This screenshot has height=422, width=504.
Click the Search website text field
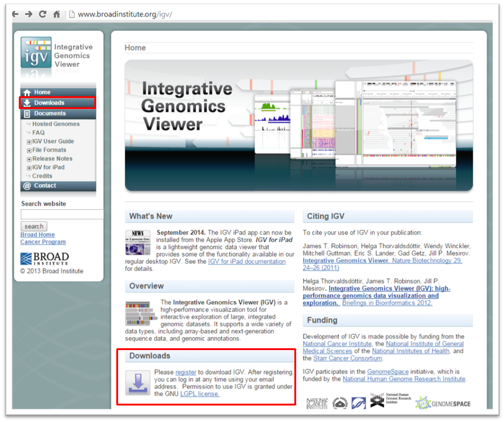[x=62, y=214]
